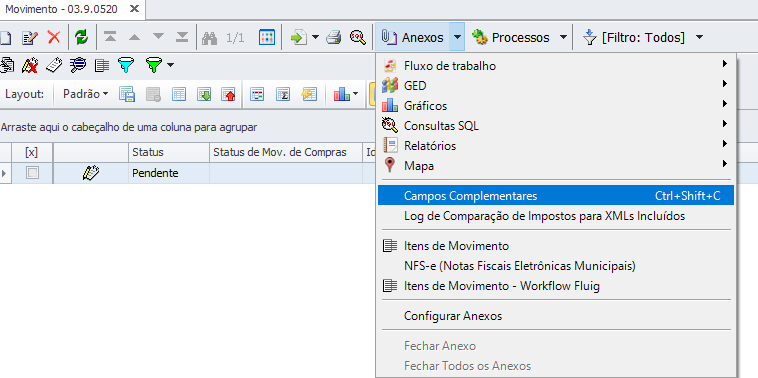This screenshot has width=758, height=378.
Task: Click Status de Mov. de Compras header
Action: pos(286,152)
